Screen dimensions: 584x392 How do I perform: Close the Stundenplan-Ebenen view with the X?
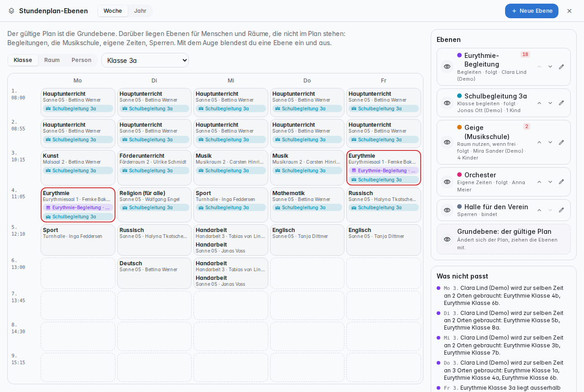569,11
